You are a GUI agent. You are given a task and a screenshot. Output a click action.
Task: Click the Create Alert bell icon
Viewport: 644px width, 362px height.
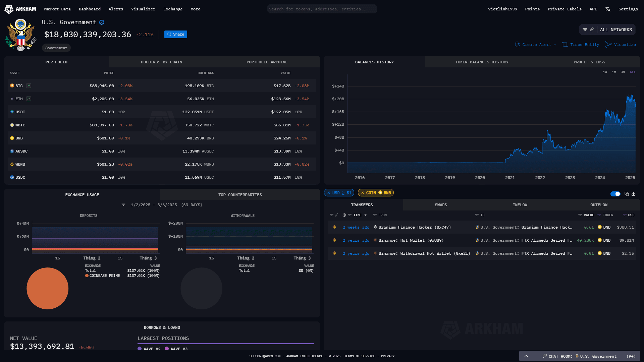coord(517,45)
